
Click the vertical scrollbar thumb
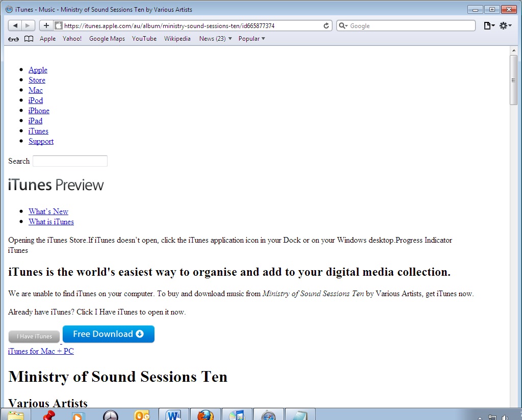[513, 80]
